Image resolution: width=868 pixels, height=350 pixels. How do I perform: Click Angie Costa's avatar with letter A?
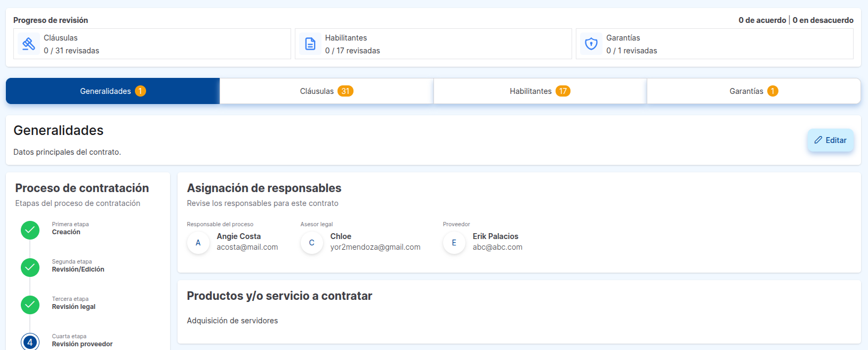click(x=198, y=243)
